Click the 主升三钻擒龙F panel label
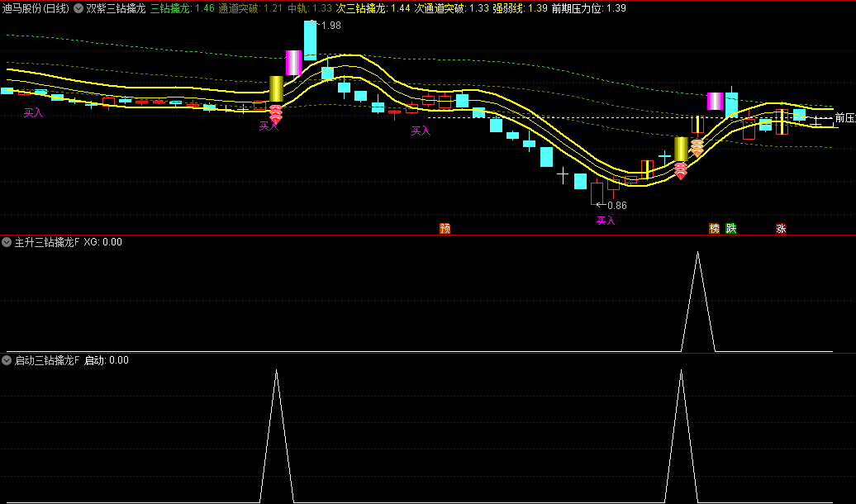856x504 pixels. pos(47,243)
